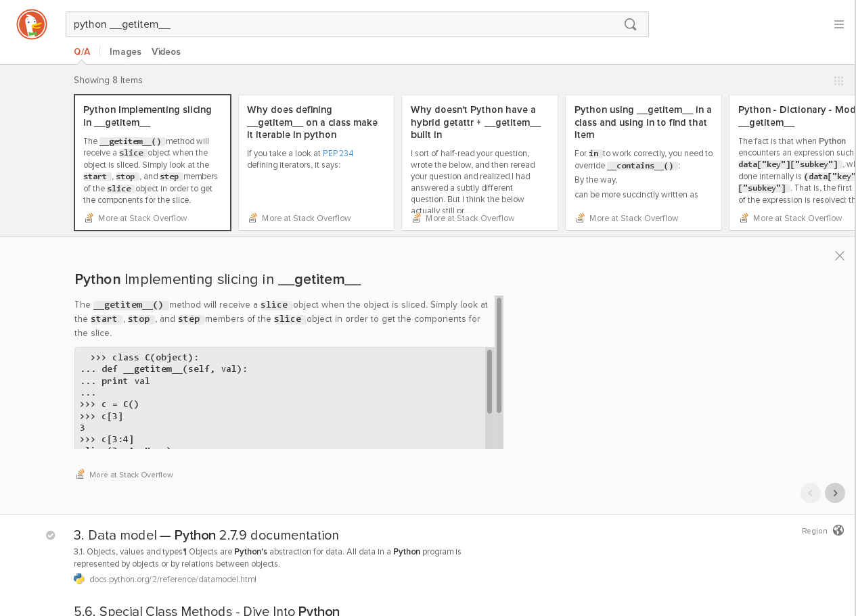Click the 'Showing 8 Items' text
The width and height of the screenshot is (856, 616).
(108, 80)
